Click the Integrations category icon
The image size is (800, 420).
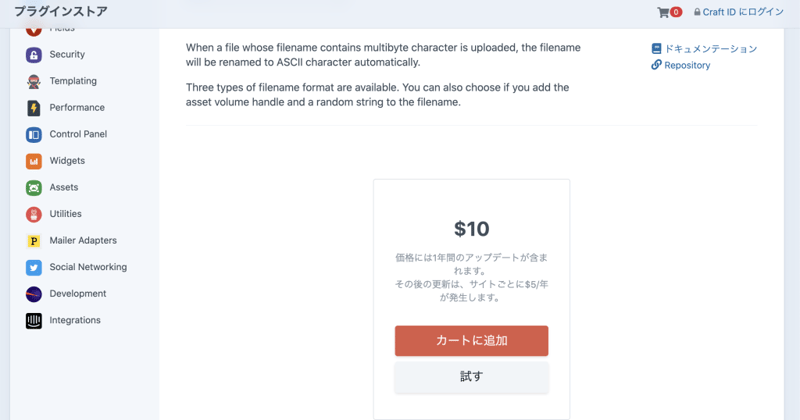(x=34, y=321)
